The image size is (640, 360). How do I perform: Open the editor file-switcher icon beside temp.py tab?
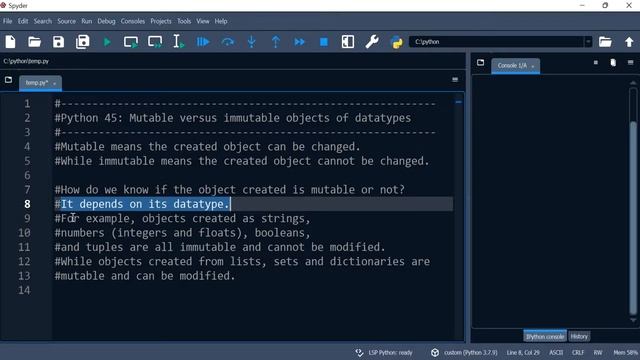click(x=8, y=80)
